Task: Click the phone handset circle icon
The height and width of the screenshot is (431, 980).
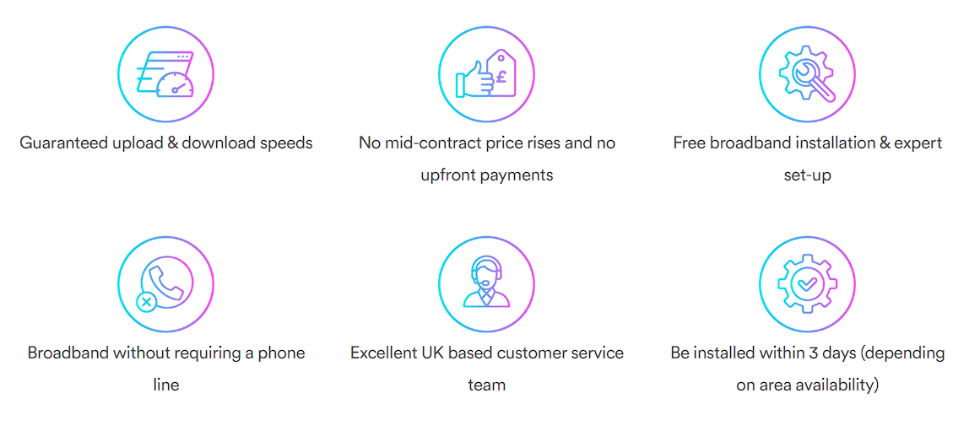Action: click(x=165, y=284)
